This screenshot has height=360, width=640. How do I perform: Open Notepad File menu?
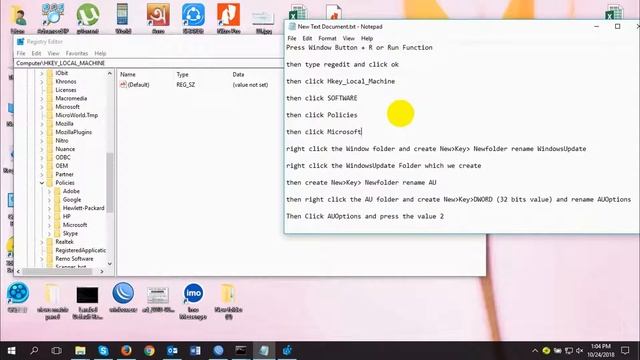coord(292,38)
